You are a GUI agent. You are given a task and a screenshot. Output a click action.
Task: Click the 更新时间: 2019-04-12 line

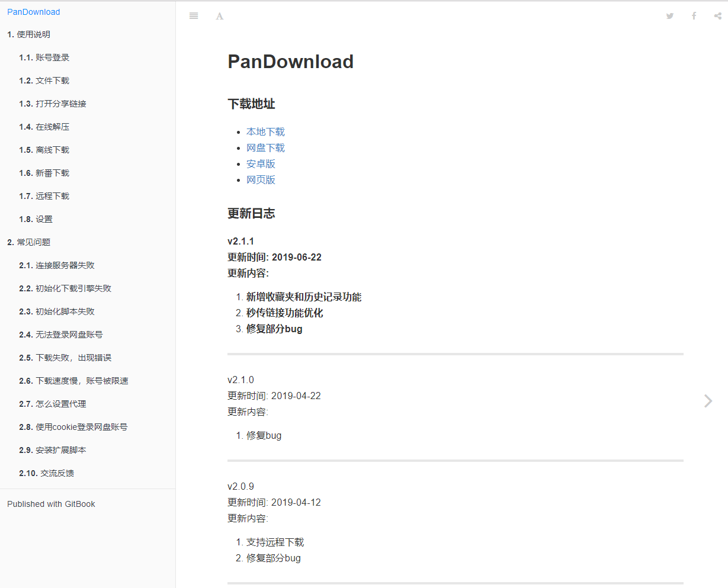[274, 502]
